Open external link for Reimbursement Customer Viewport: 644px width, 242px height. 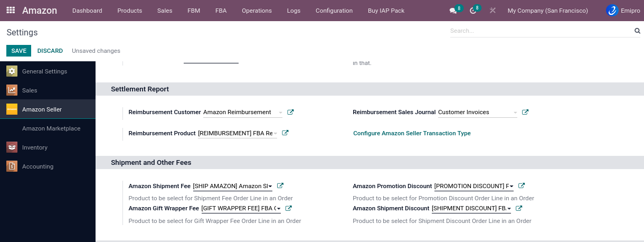click(290, 112)
